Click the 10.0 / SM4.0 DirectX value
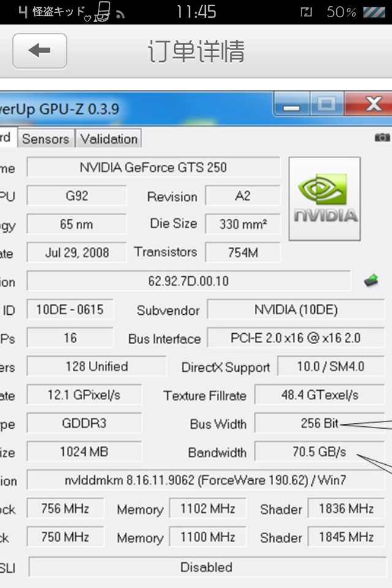Viewport: 392px width, 588px height. point(331,366)
